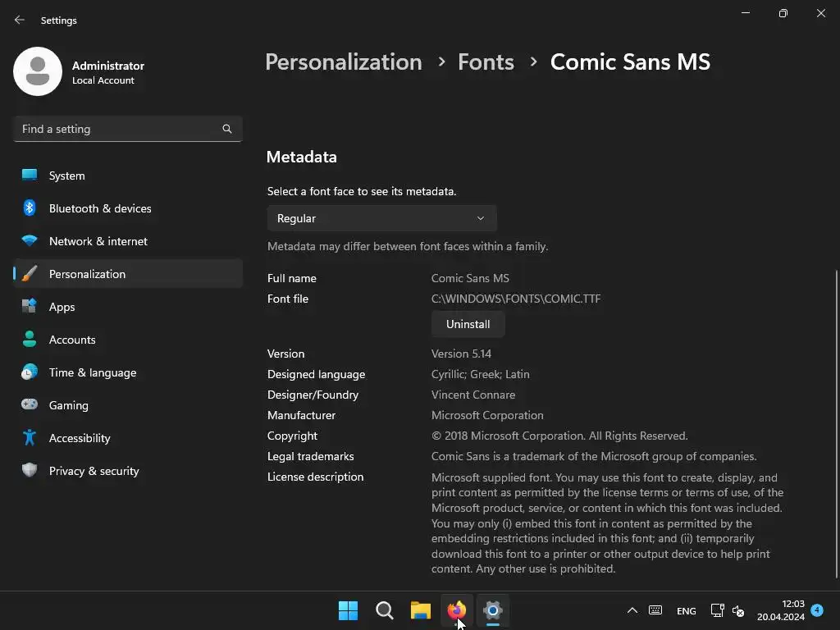Navigate to Fonts breadcrumb
This screenshot has height=630, width=840.
pyautogui.click(x=486, y=62)
